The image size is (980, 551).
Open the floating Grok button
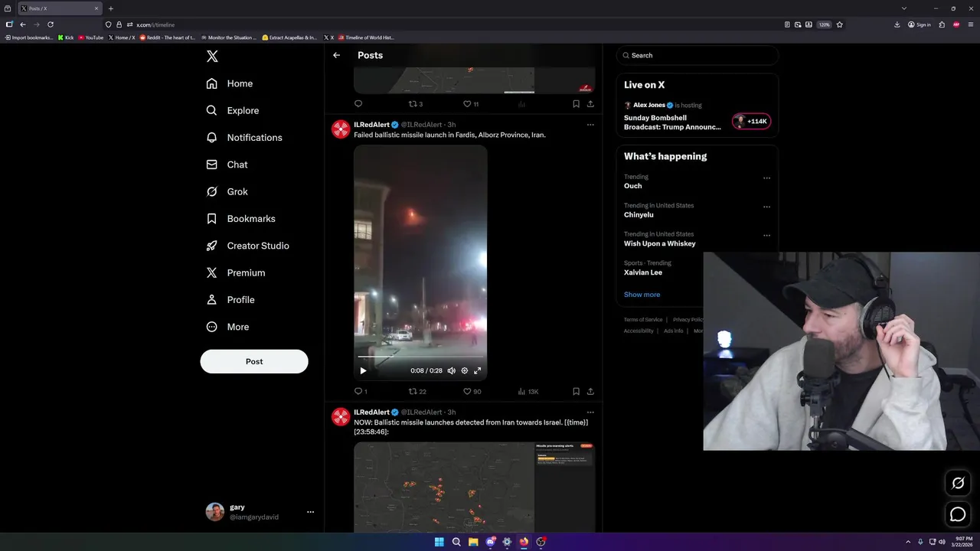958,483
